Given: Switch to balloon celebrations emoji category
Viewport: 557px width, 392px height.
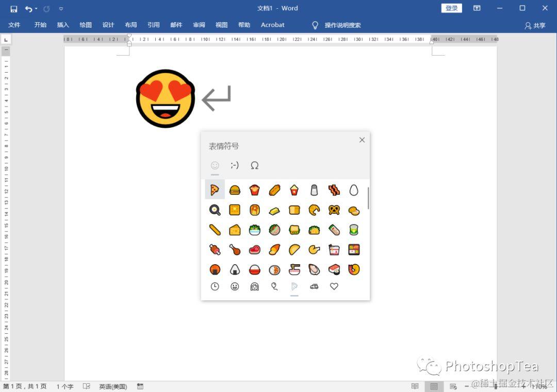Looking at the screenshot, I should point(274,286).
